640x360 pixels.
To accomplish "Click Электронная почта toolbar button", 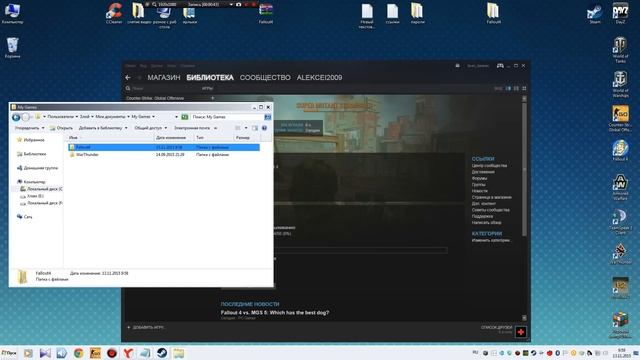I will click(x=192, y=128).
